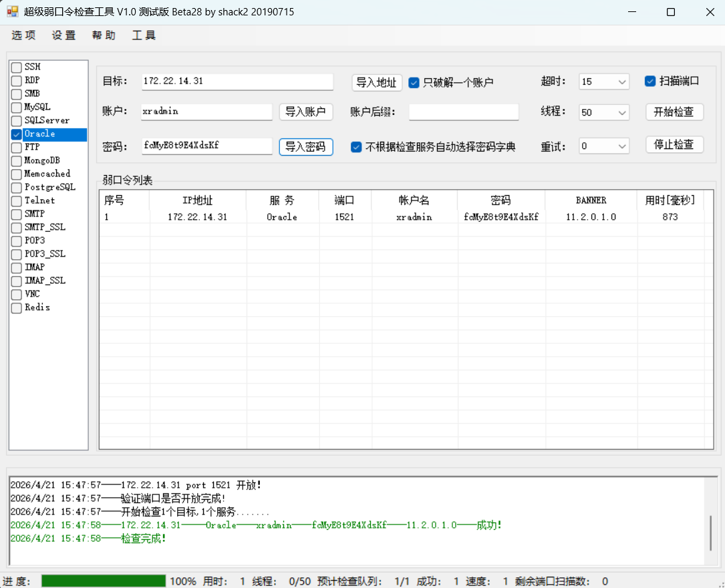Click the 服务 column header
The image size is (725, 588).
click(283, 200)
